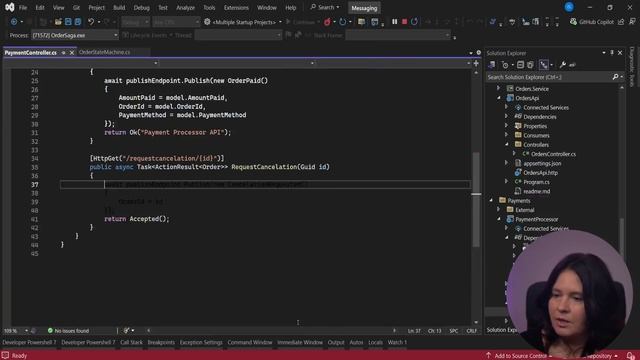The height and width of the screenshot is (360, 640).
Task: Click the wrench Properties icon in Solution Explorer
Action: [563, 65]
